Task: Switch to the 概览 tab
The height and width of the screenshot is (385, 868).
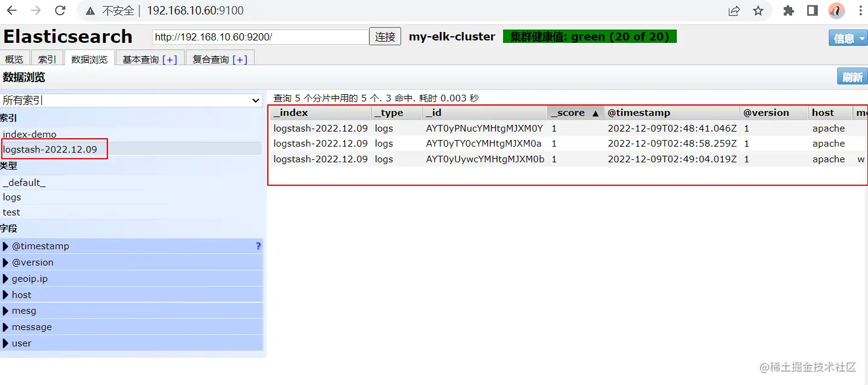Action: click(x=14, y=58)
